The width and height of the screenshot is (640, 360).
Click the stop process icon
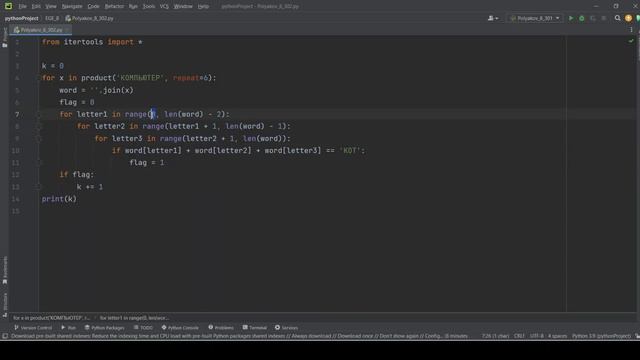click(604, 18)
